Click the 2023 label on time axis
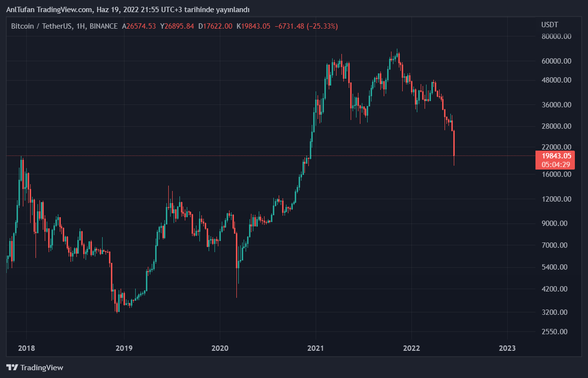588x378 pixels. (507, 348)
